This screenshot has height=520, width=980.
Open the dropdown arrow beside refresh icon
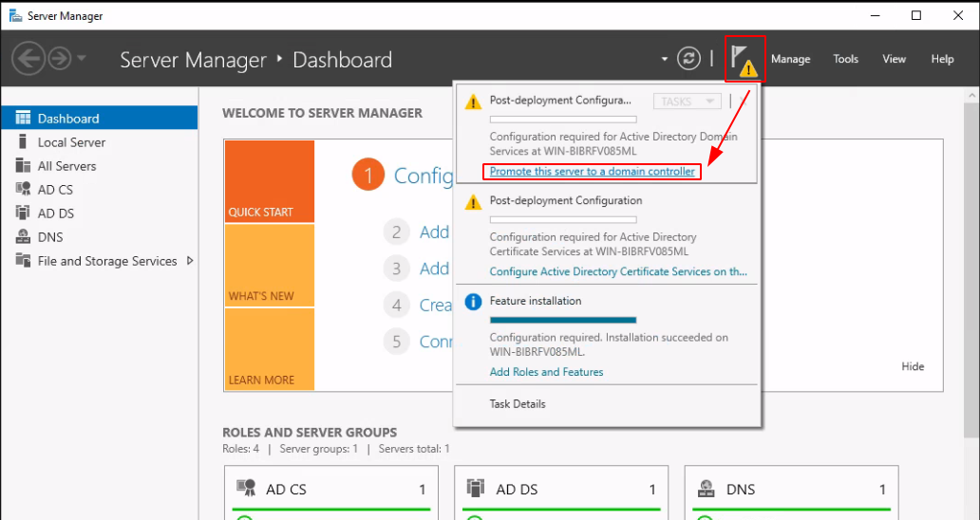tap(665, 59)
